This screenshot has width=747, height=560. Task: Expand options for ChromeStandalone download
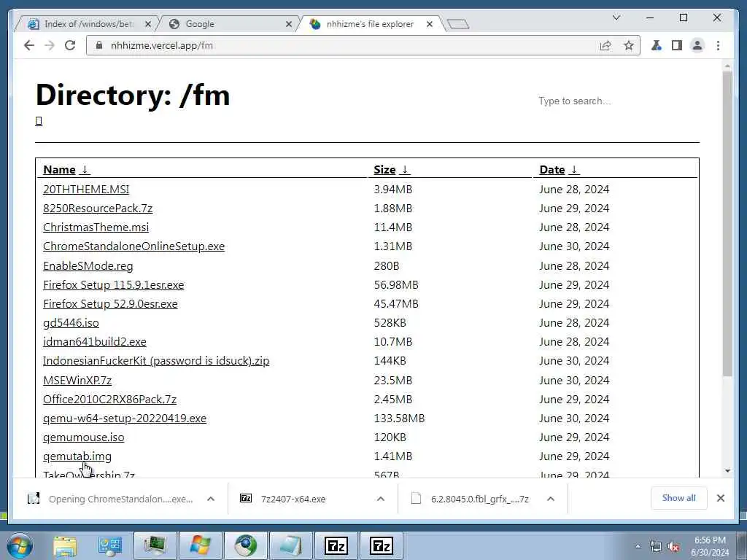pos(211,499)
